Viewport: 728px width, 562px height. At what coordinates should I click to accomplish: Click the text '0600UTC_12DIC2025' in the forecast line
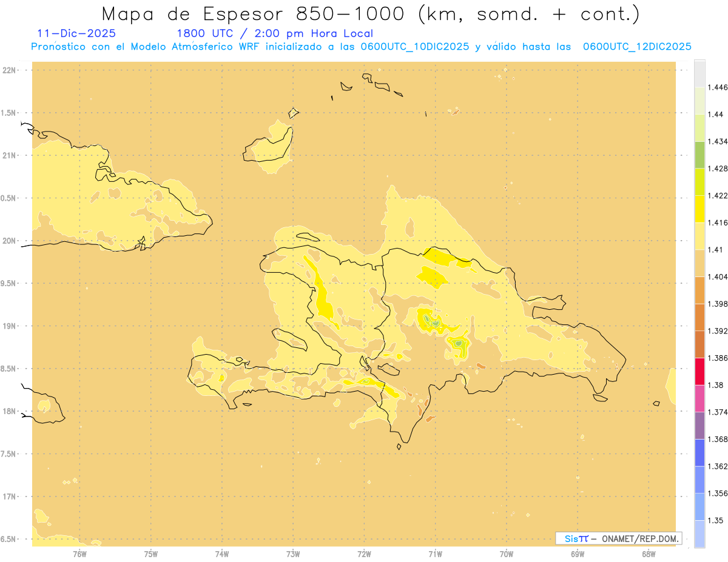click(637, 47)
